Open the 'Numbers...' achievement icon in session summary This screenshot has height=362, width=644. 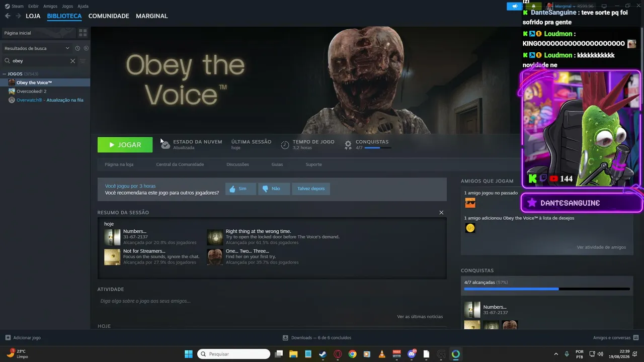[112, 237]
